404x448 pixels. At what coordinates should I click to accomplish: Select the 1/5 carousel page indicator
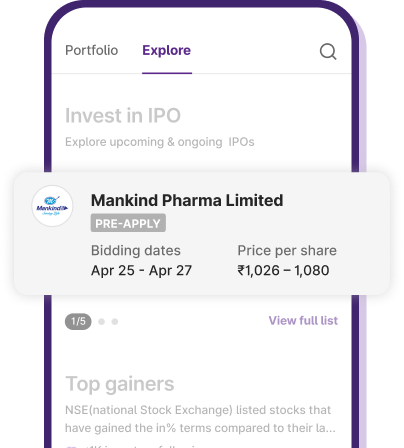(78, 322)
